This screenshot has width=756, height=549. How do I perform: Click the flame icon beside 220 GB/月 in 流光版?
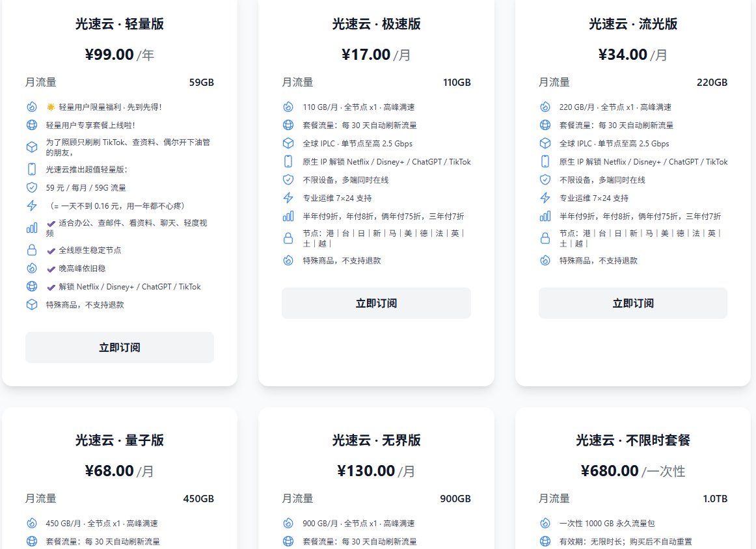coord(545,107)
